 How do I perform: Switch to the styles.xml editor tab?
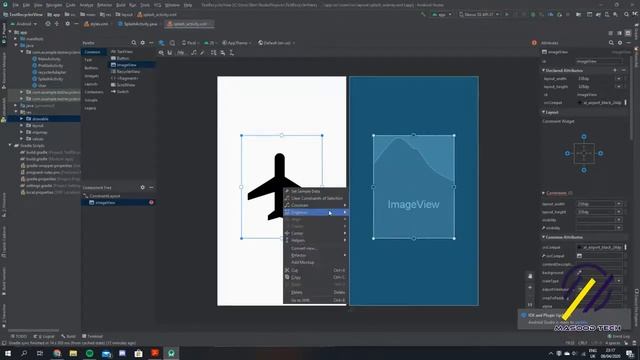pos(96,24)
